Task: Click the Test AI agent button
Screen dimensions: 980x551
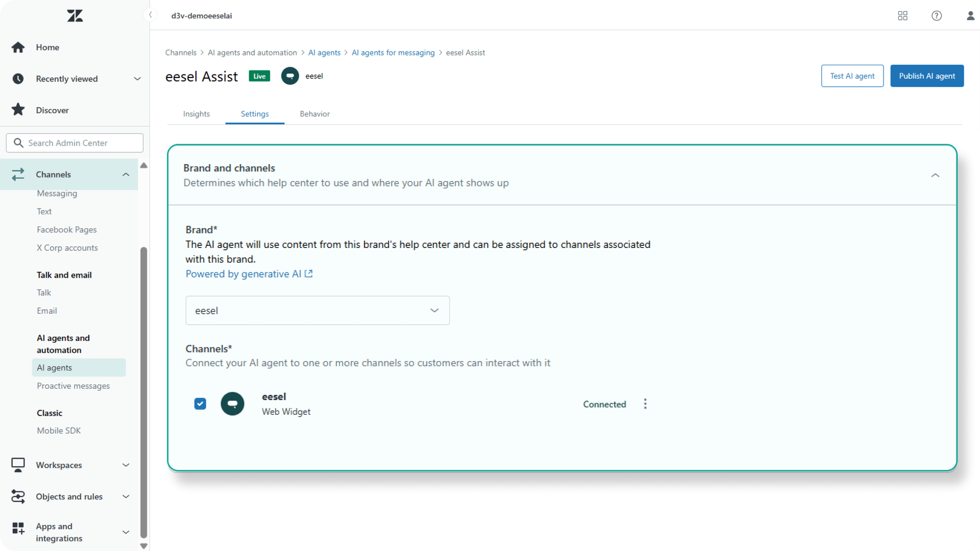Action: click(852, 76)
